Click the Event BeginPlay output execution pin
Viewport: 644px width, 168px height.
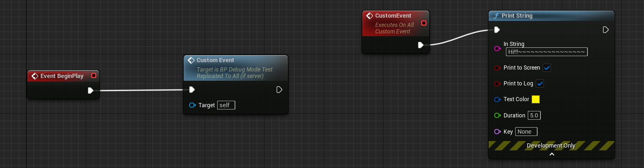click(x=91, y=90)
